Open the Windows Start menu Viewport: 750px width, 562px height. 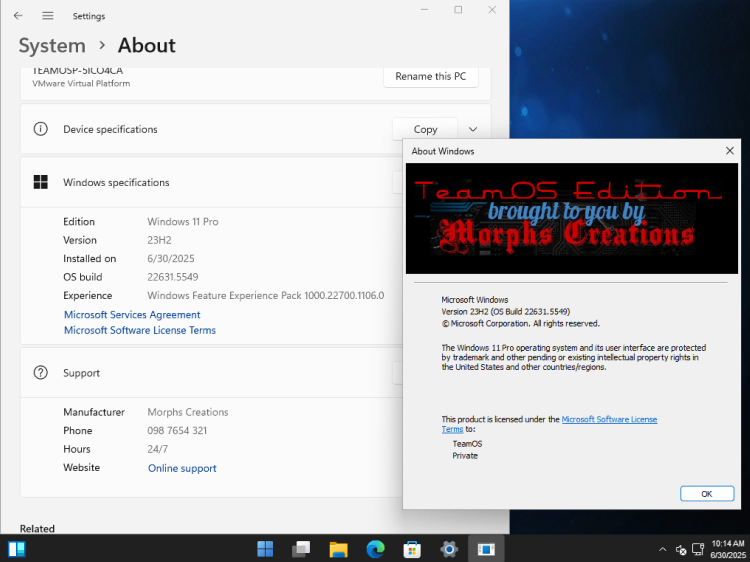click(265, 549)
